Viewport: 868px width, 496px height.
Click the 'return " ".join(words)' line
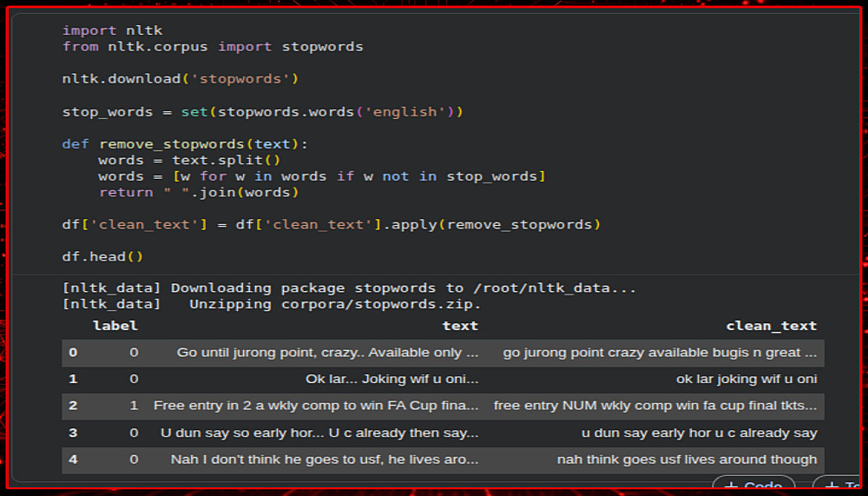pyautogui.click(x=199, y=192)
